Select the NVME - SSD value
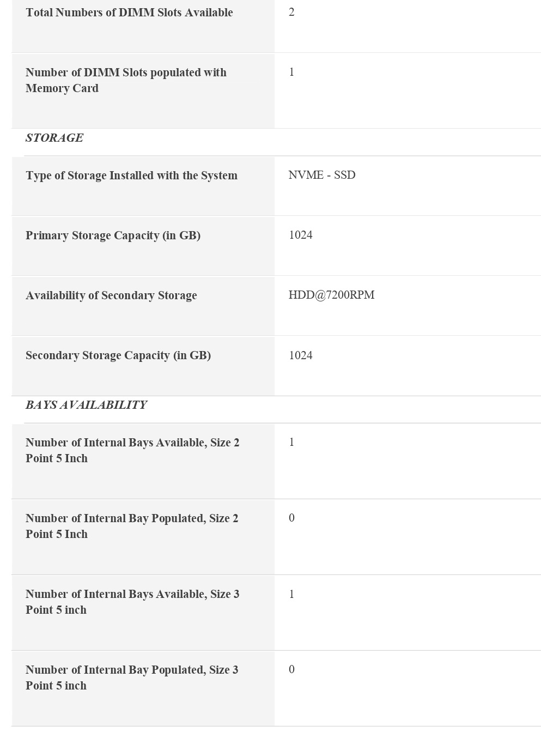This screenshot has height=756, width=541. [x=322, y=175]
